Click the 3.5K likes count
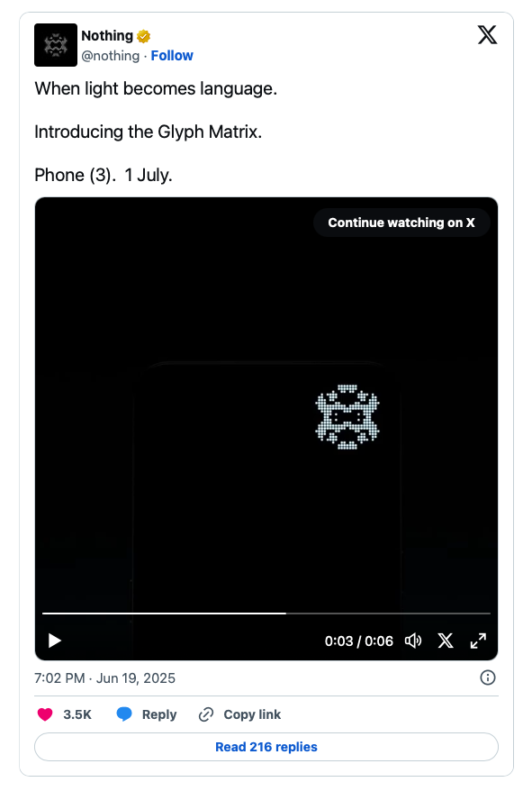Image resolution: width=532 pixels, height=791 pixels. tap(77, 714)
